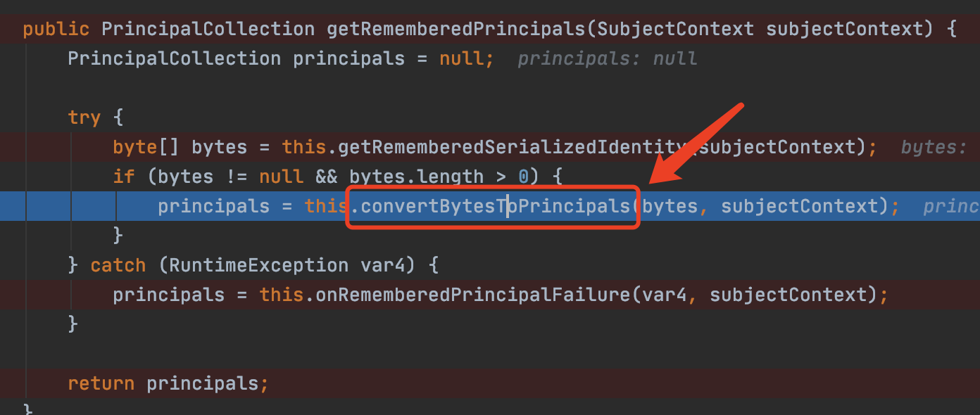Click principals in the return statement

pos(203,383)
